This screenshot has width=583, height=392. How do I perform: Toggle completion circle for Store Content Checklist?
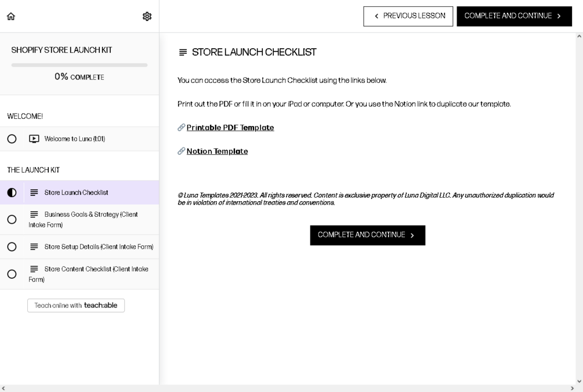(x=12, y=274)
